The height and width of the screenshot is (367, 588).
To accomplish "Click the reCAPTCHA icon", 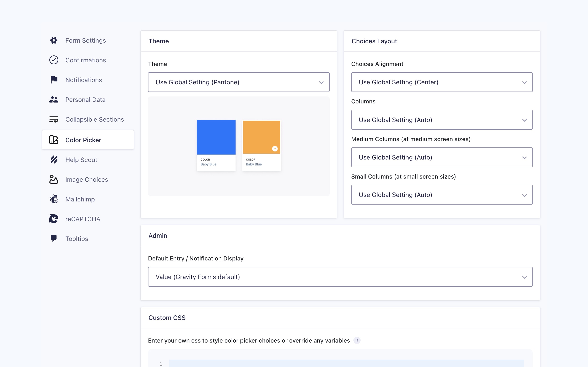I will pos(54,218).
